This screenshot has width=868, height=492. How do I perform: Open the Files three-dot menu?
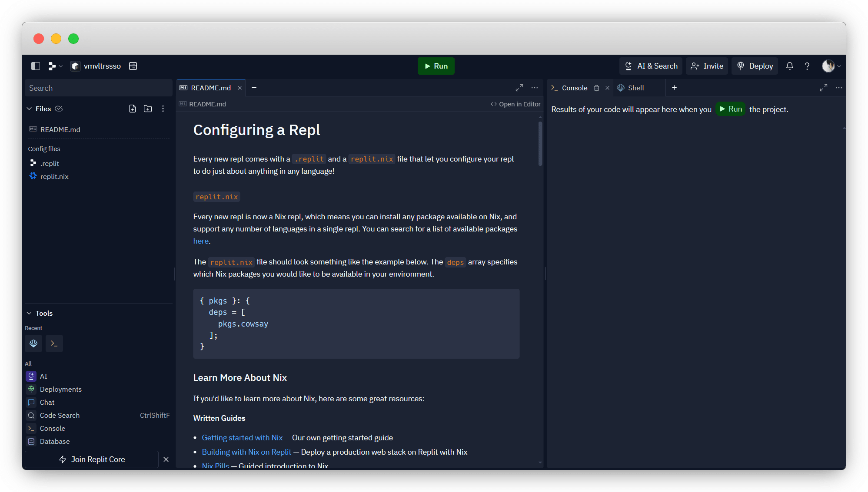click(163, 109)
